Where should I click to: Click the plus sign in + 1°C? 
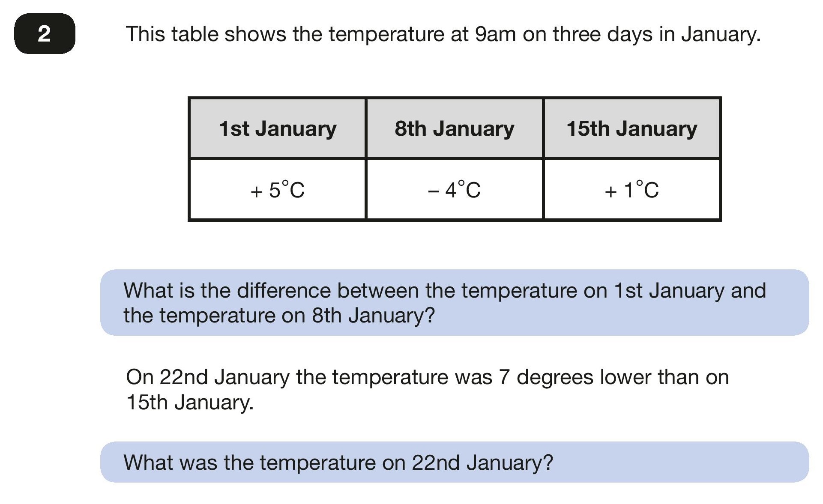click(611, 191)
